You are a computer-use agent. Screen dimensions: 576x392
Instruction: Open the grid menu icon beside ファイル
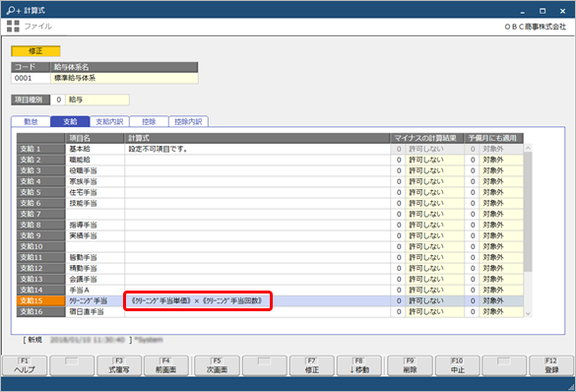coord(13,26)
